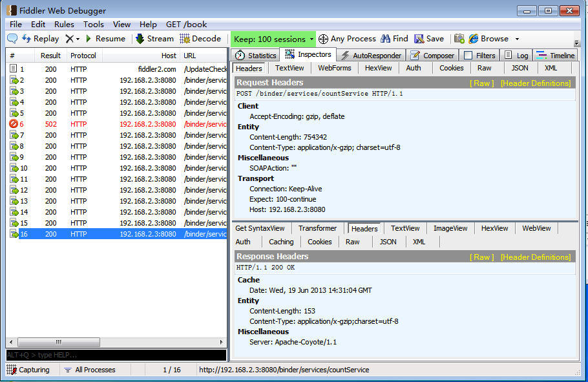Sort sessions by Result column header
The width and height of the screenshot is (588, 382).
click(x=51, y=56)
